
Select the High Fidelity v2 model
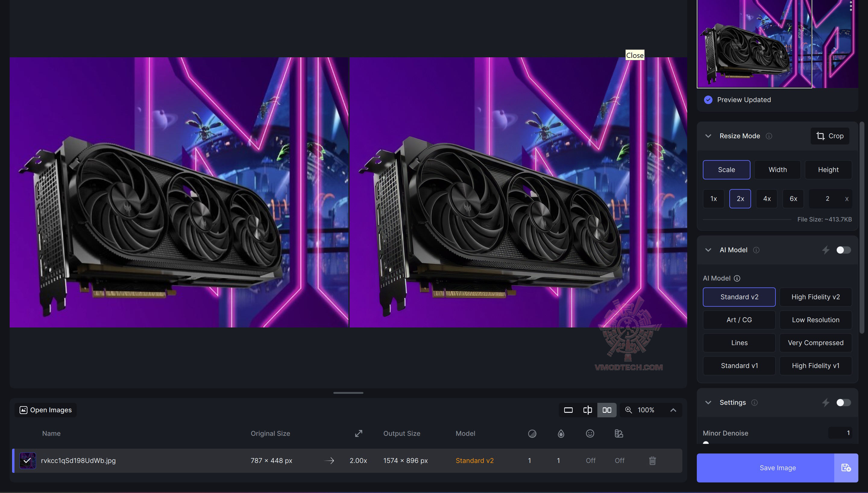816,297
